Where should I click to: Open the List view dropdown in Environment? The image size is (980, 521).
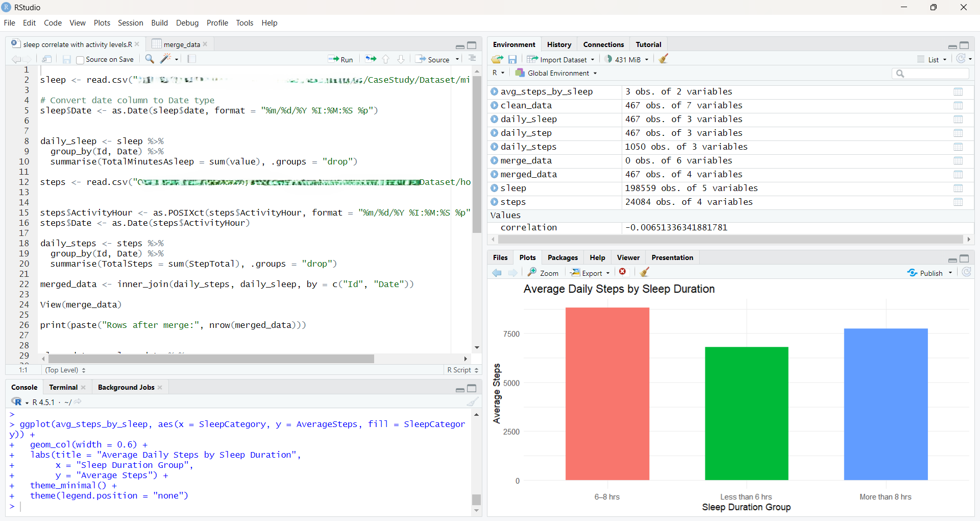(932, 59)
